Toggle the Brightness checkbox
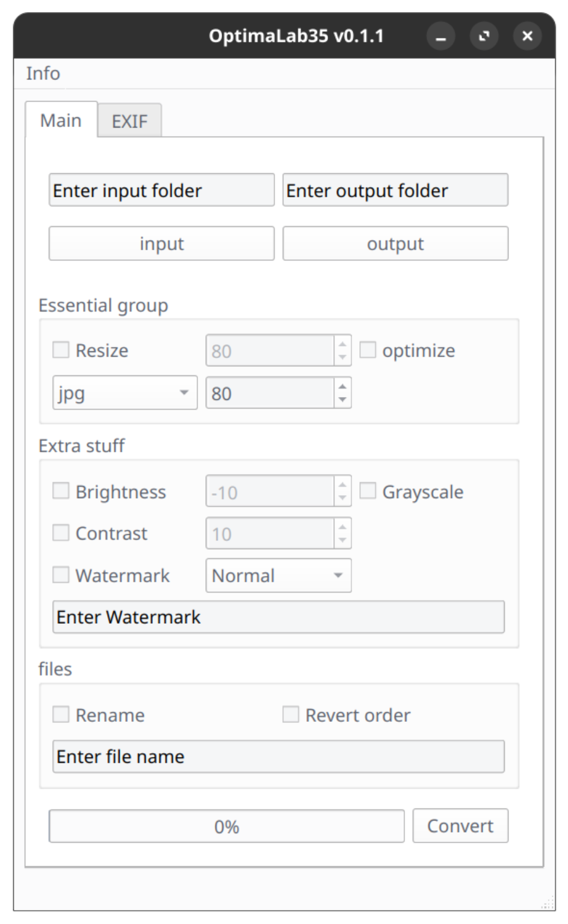Screen dimensions: 568x924 click(61, 491)
